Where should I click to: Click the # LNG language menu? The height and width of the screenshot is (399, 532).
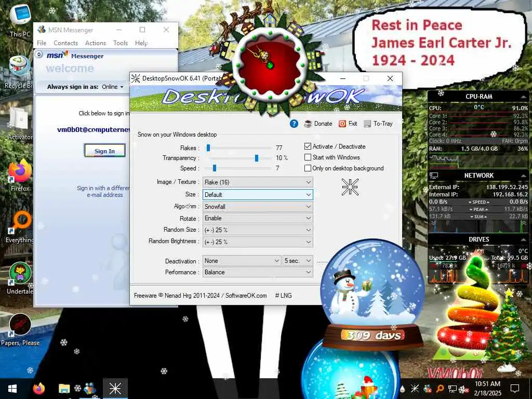coord(283,296)
